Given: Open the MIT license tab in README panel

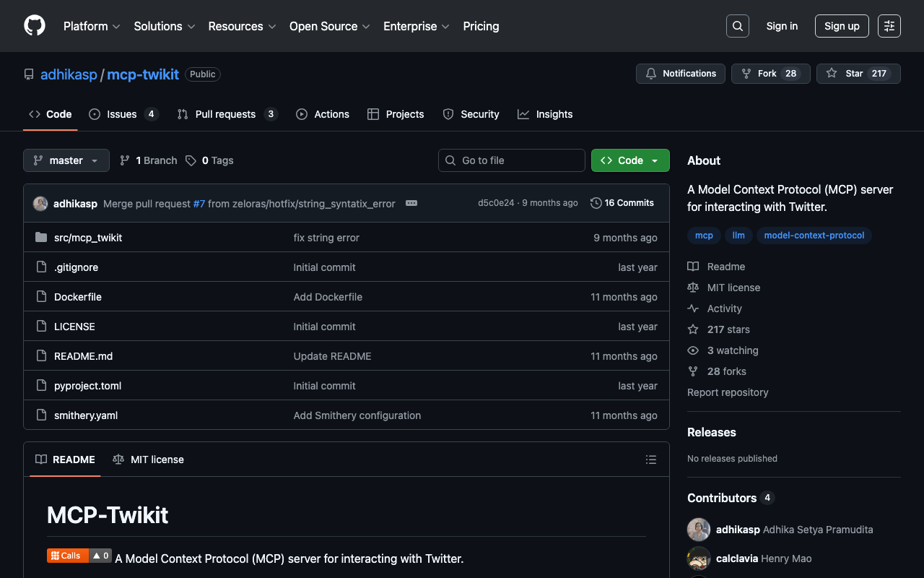Looking at the screenshot, I should pyautogui.click(x=149, y=460).
